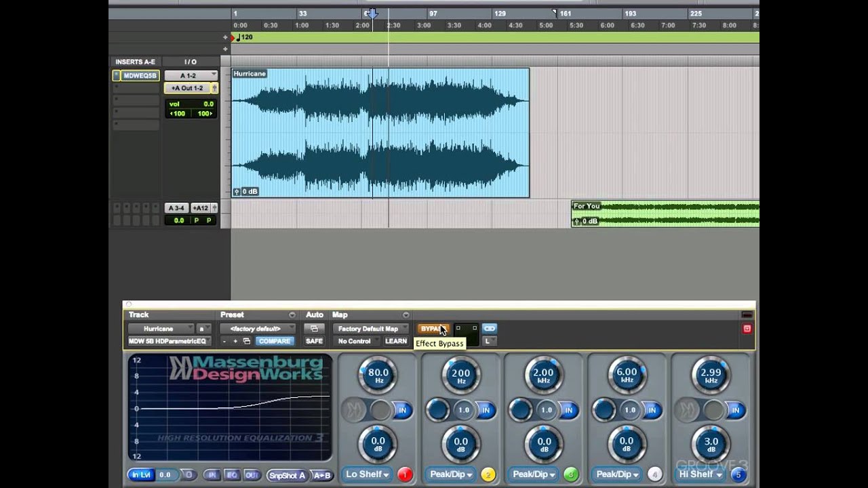Click the SAFE automation button

point(314,341)
